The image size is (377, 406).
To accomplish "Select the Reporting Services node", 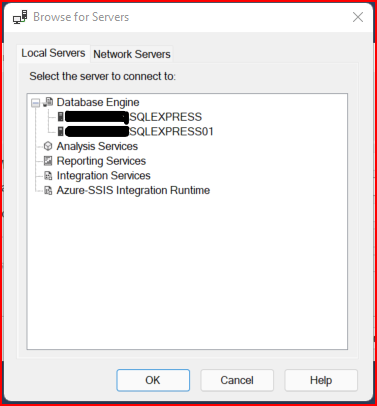I will click(x=101, y=161).
